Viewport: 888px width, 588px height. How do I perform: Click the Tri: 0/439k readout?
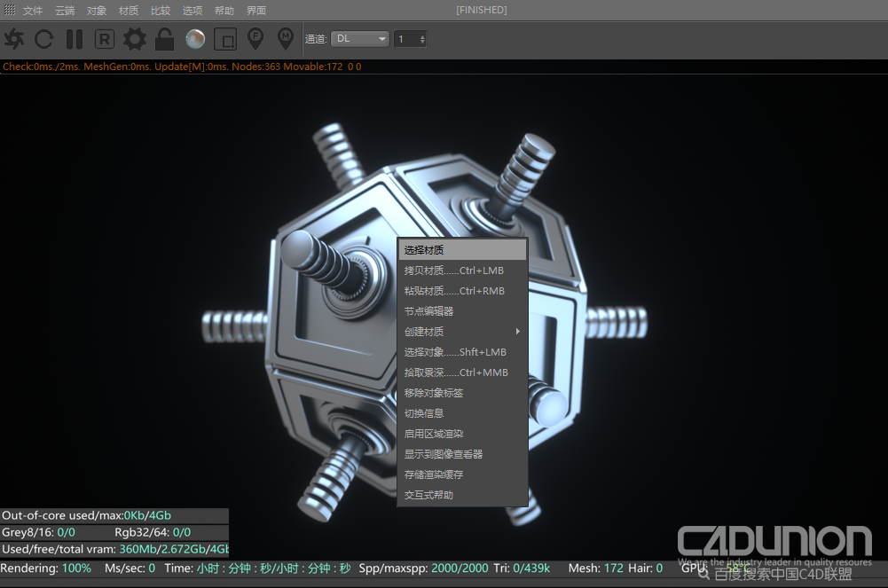tap(522, 568)
